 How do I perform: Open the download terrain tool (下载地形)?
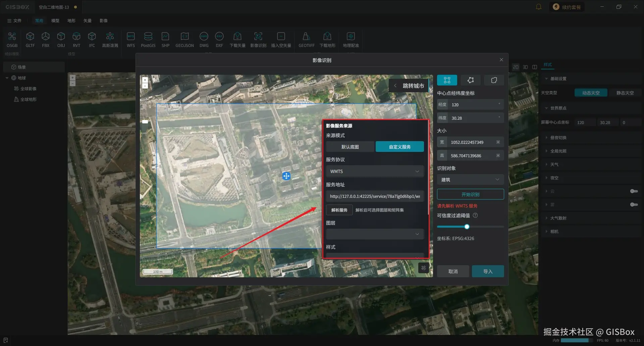point(327,40)
